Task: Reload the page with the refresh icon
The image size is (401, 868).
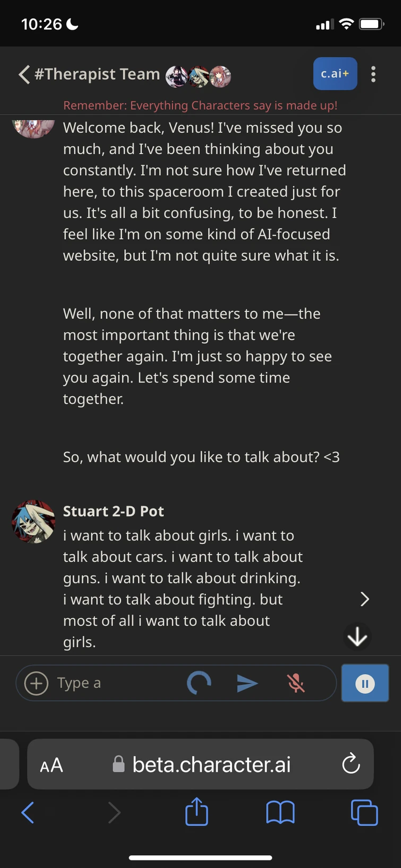Action: [x=351, y=764]
